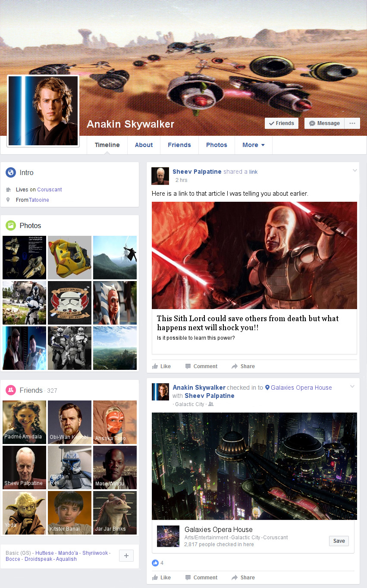Click the audience friends icon after Galactic City

(211, 404)
